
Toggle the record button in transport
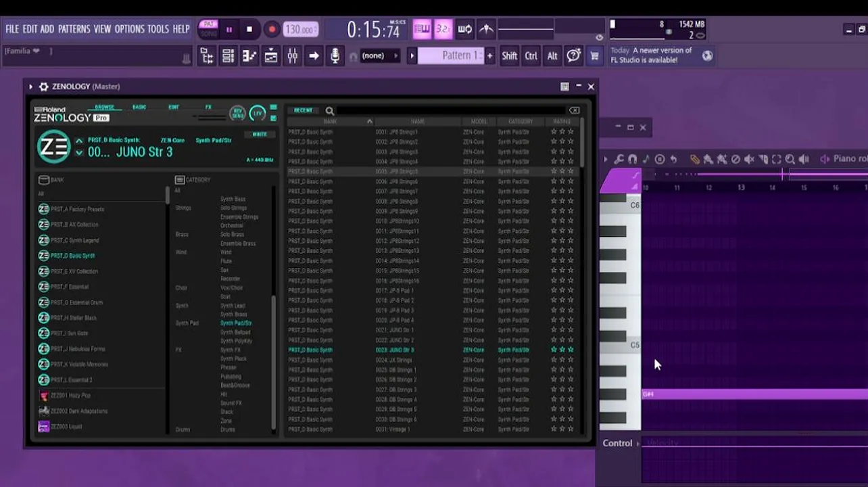point(272,29)
